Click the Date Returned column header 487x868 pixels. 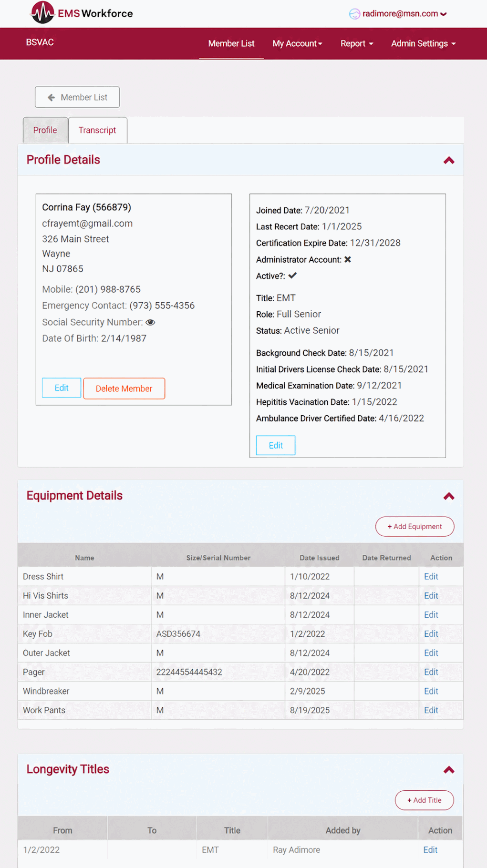[x=386, y=558]
